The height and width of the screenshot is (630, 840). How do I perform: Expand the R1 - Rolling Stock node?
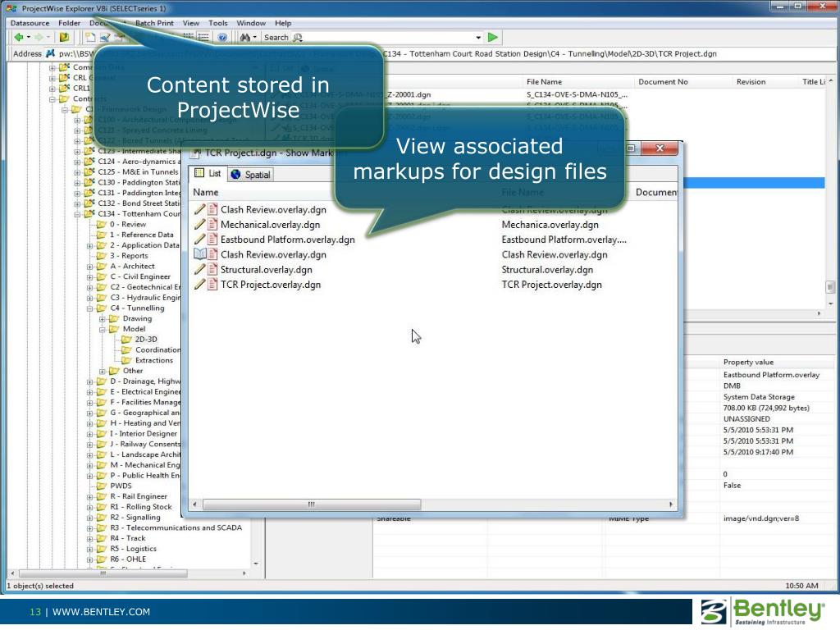click(x=89, y=507)
